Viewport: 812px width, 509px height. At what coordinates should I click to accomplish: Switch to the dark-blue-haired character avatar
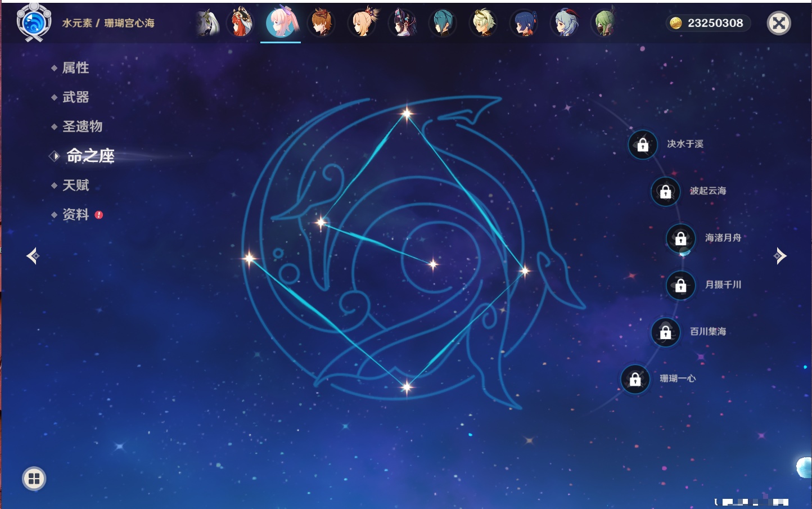click(x=524, y=23)
